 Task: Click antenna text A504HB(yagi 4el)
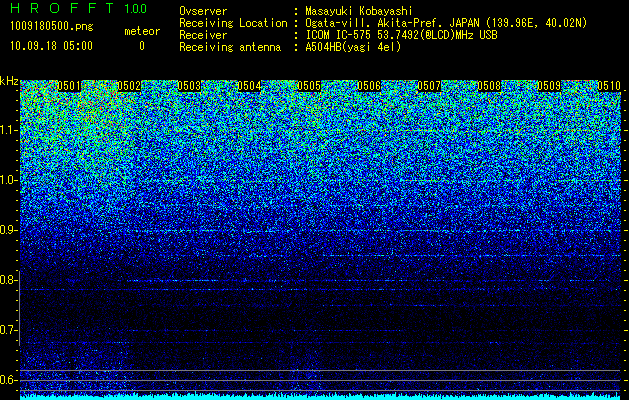353,47
